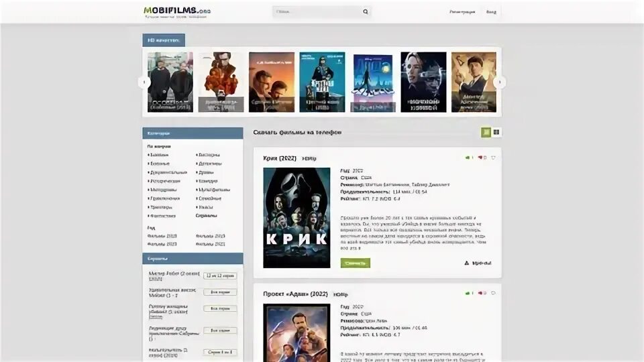The image size is (644, 362).
Task: Open the comments bubble on Проект «Адам» post
Action: (493, 293)
